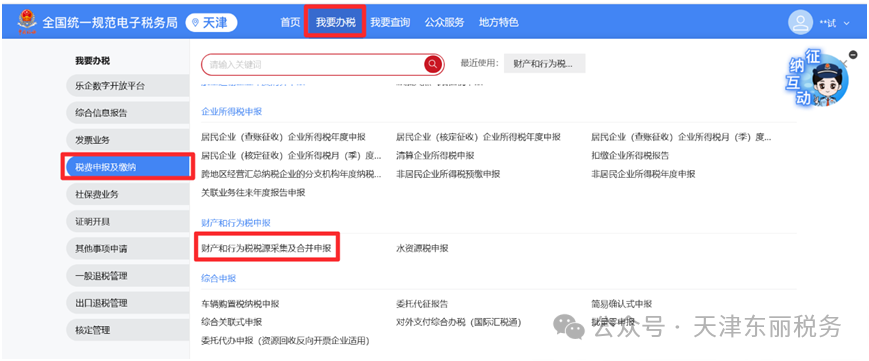Open 扣缴企业所得税报告 link
This screenshot has width=869, height=361.
coord(630,155)
